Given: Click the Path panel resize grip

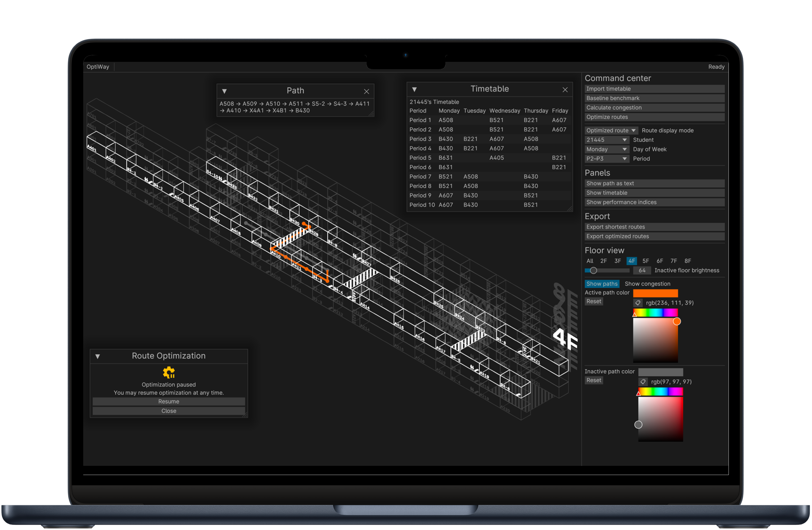Looking at the screenshot, I should (x=371, y=113).
